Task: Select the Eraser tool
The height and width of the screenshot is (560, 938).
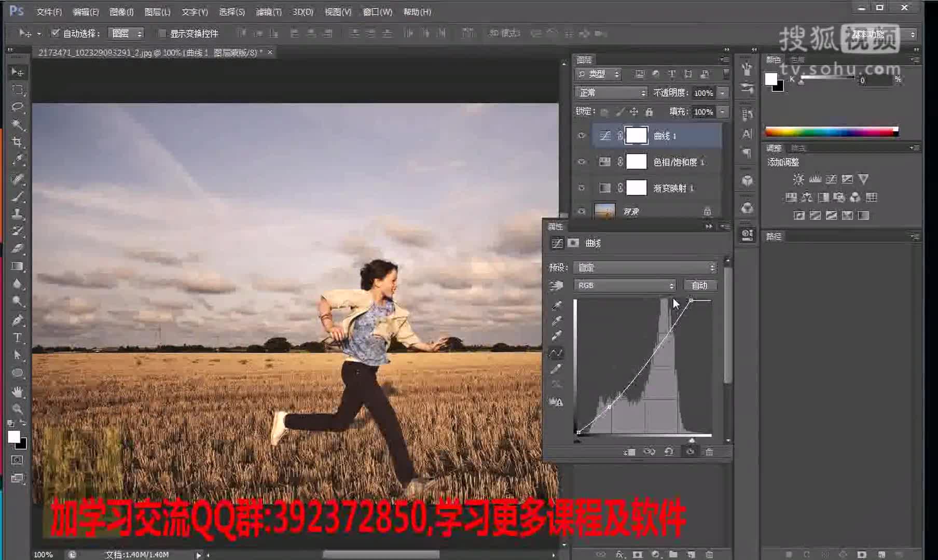Action: pos(17,248)
